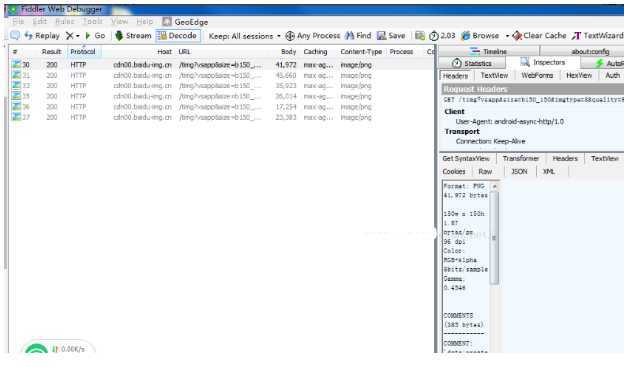Image resolution: width=624 pixels, height=367 pixels.
Task: Sort by Caching column header
Action: [315, 52]
